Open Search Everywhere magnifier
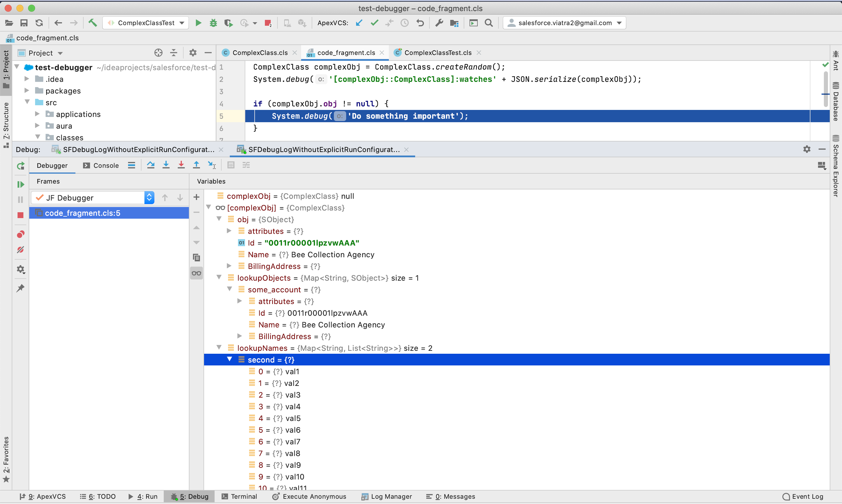Image resolution: width=842 pixels, height=504 pixels. click(x=489, y=23)
